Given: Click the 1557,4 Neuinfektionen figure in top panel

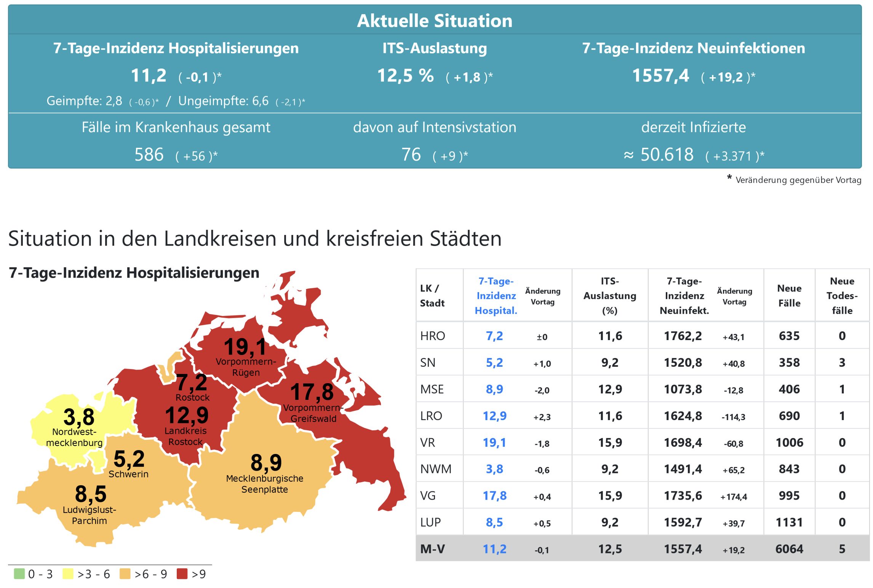Looking at the screenshot, I should click(x=660, y=75).
